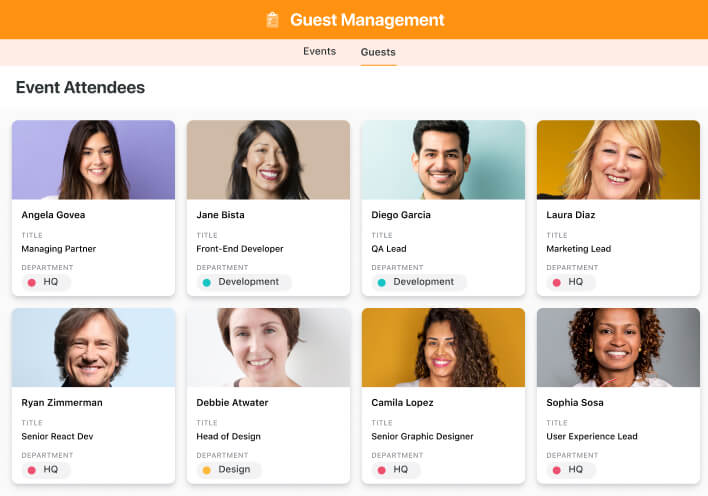Click the name Camila Lopez
This screenshot has height=496, width=708.
[x=402, y=402]
